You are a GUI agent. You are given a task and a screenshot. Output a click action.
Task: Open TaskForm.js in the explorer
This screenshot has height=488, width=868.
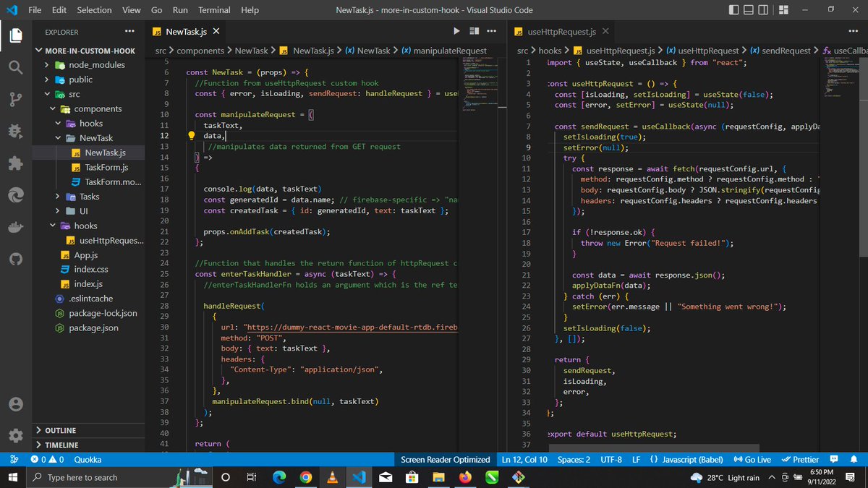point(90,167)
